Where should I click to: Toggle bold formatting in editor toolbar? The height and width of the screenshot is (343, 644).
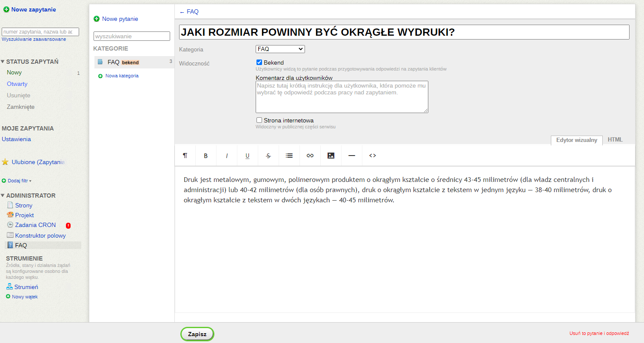[x=206, y=156]
